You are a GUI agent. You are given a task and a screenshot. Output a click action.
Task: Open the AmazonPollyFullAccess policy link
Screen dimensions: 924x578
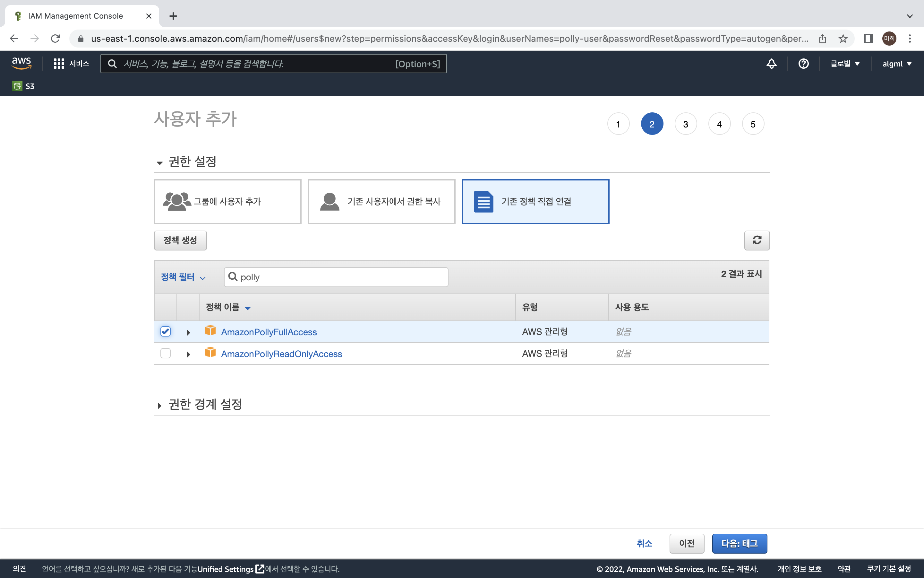point(269,332)
